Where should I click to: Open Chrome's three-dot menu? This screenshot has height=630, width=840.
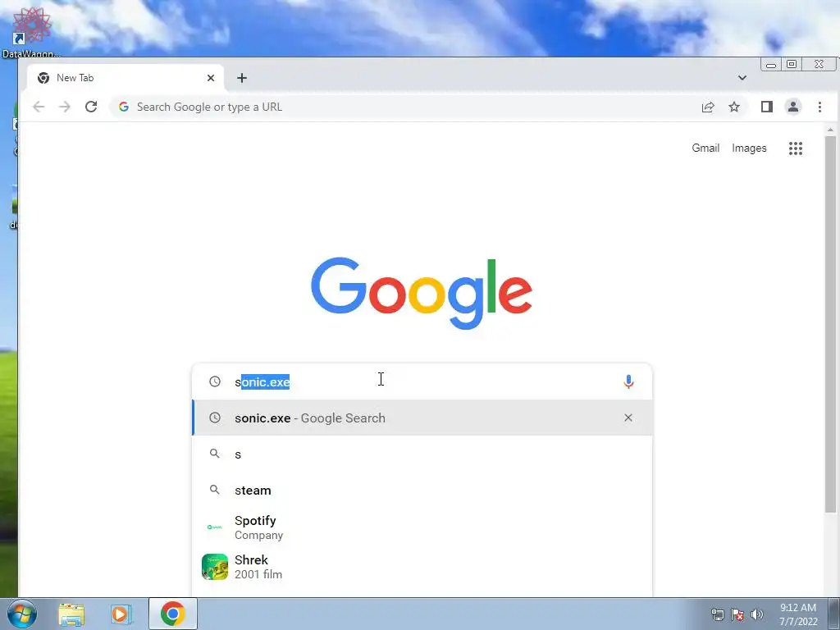pos(819,107)
